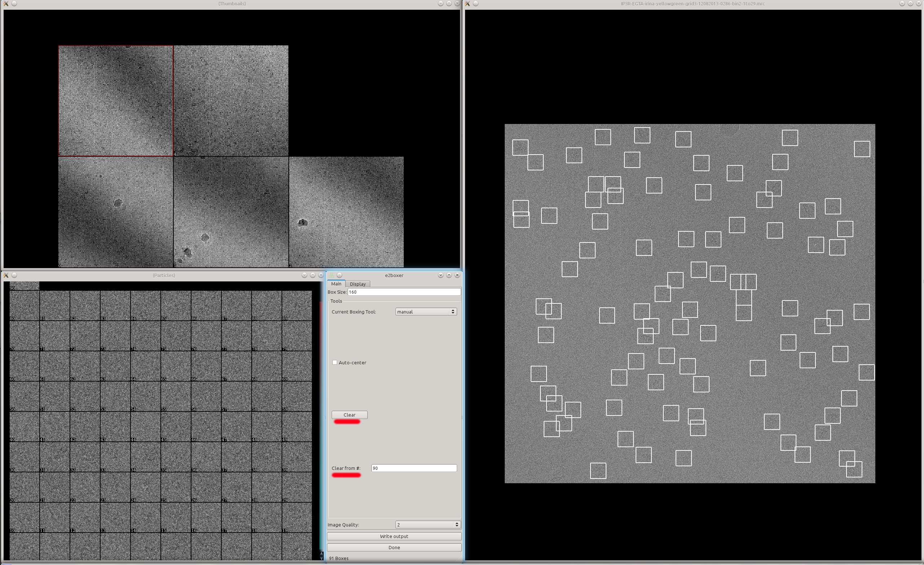This screenshot has width=924, height=565.
Task: Click the Write output button
Action: (394, 536)
